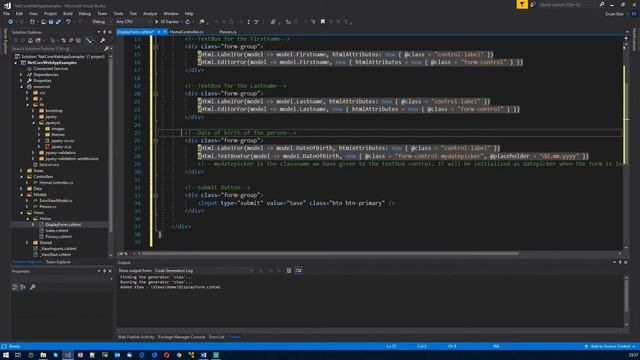
Task: Collapse the Controllers folder
Action: [x=22, y=177]
